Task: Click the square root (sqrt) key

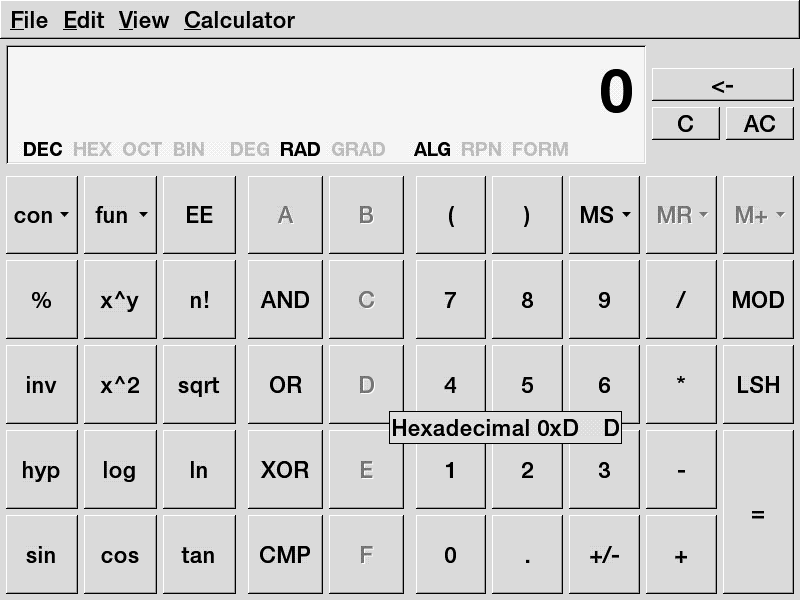Action: point(198,385)
